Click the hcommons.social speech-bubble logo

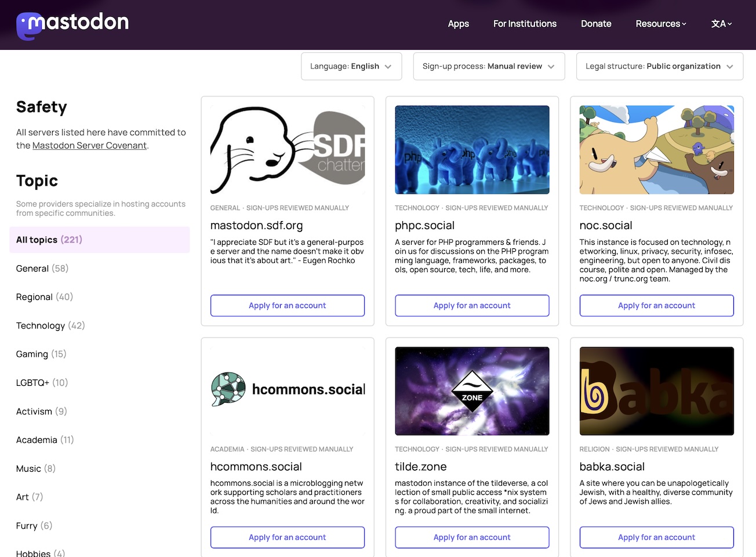(x=228, y=389)
